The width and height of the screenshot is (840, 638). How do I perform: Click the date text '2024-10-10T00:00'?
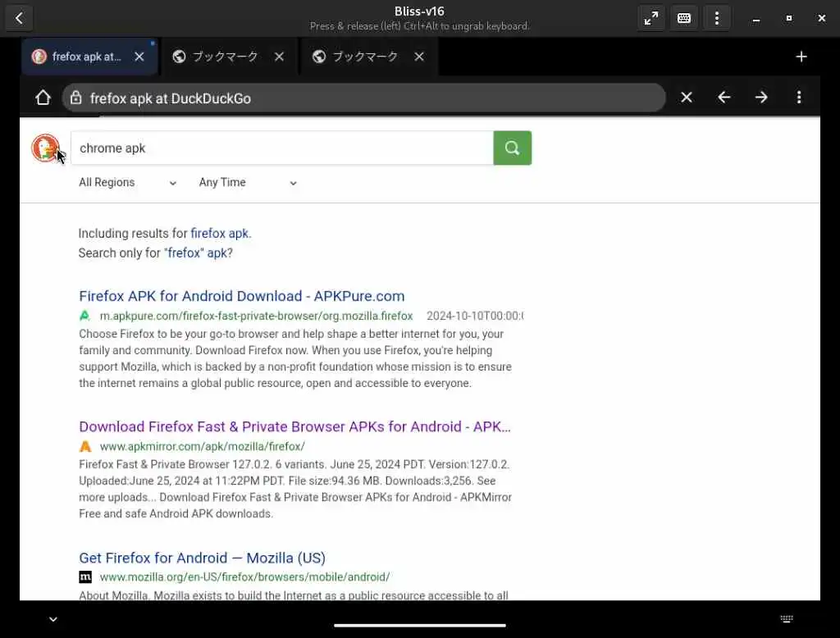coord(475,316)
